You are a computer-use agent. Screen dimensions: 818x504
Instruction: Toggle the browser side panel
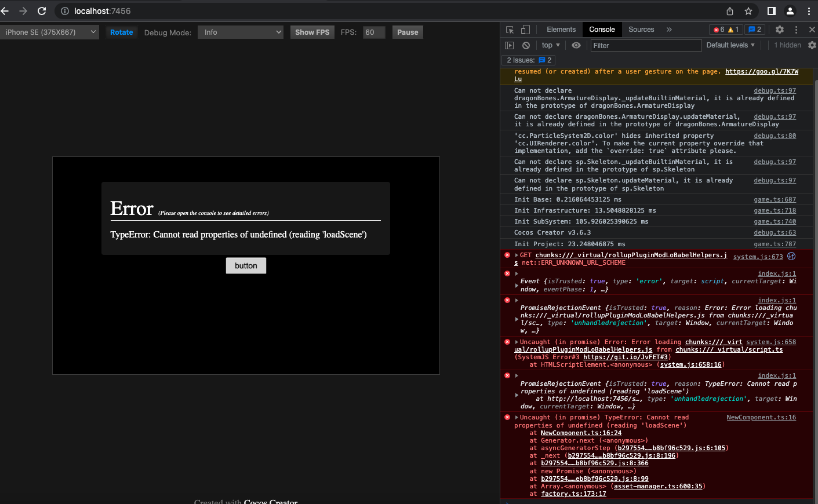tap(771, 11)
